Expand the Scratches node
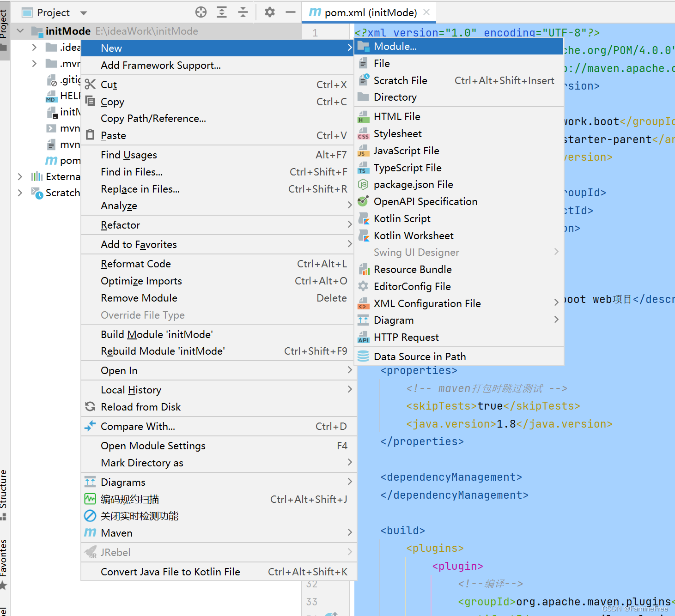 point(20,193)
